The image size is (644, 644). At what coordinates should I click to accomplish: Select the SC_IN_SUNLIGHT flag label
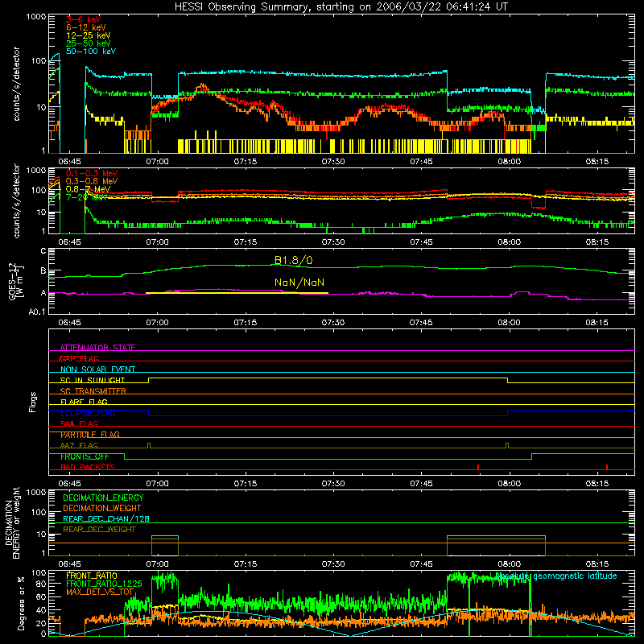coord(93,380)
